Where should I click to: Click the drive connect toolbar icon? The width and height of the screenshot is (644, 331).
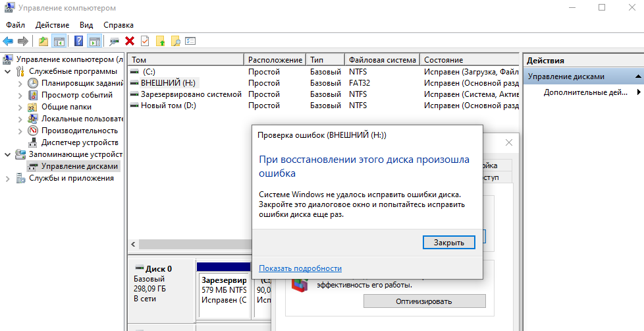tap(115, 42)
